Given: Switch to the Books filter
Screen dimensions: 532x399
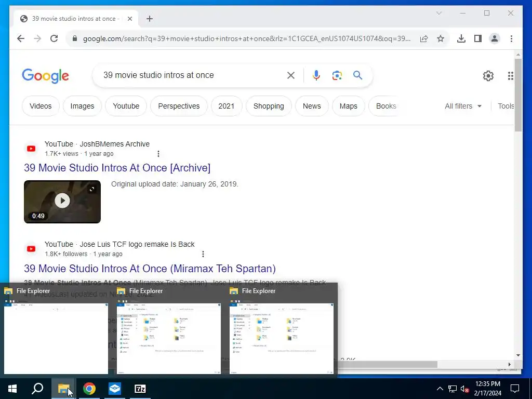Looking at the screenshot, I should pos(386,106).
